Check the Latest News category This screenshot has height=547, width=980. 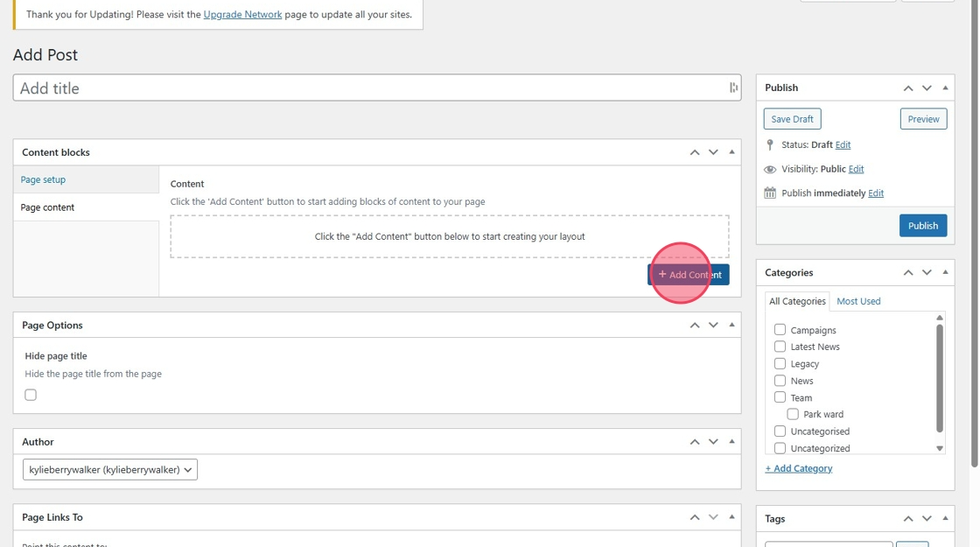pos(780,347)
